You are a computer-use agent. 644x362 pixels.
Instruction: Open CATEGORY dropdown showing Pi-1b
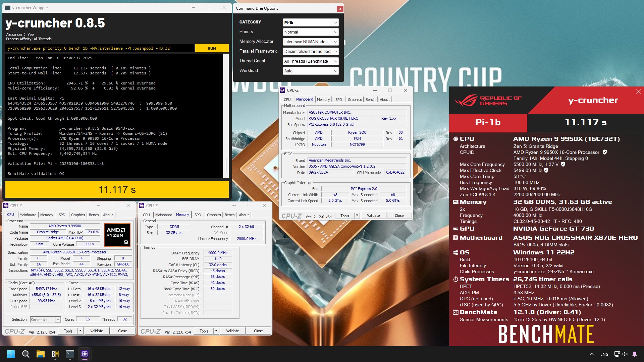(x=311, y=22)
